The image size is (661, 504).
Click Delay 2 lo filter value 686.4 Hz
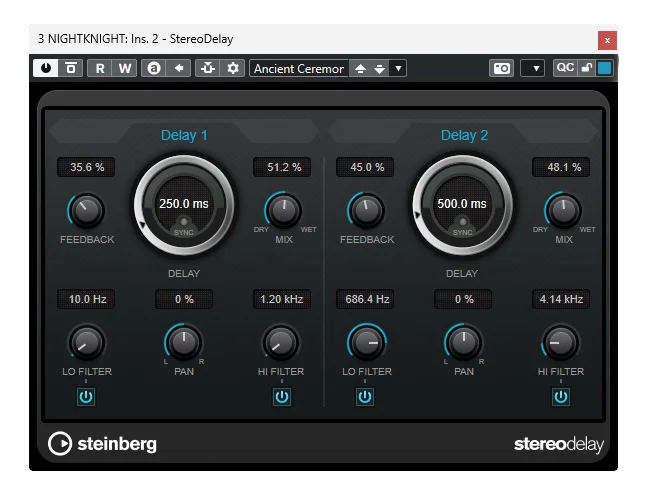pos(366,299)
